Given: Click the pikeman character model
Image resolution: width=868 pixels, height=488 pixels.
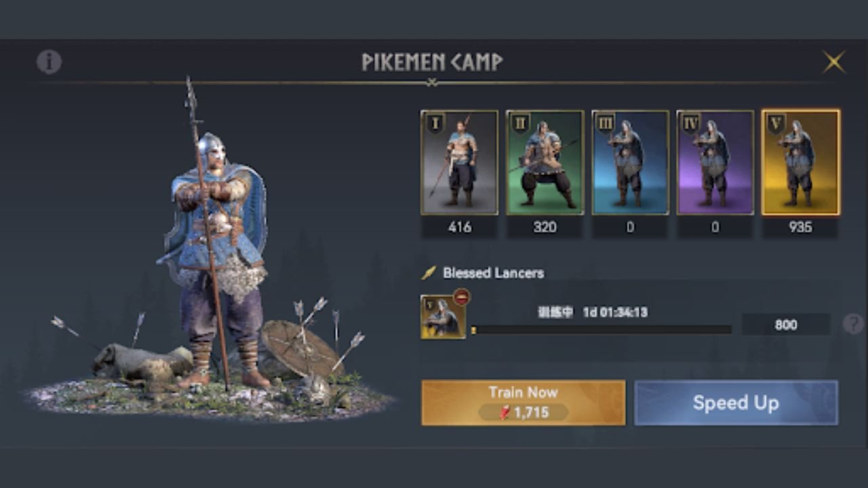Looking at the screenshot, I should pos(214,251).
